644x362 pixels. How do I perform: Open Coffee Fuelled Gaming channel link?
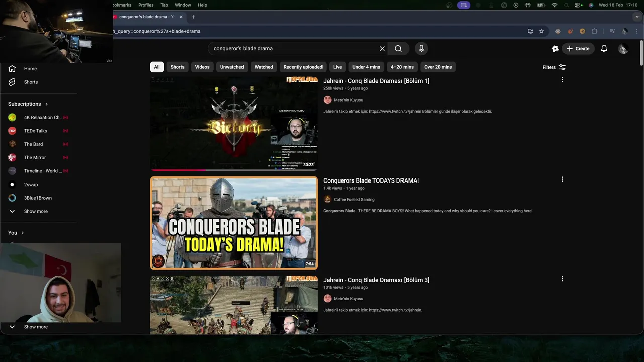click(354, 200)
